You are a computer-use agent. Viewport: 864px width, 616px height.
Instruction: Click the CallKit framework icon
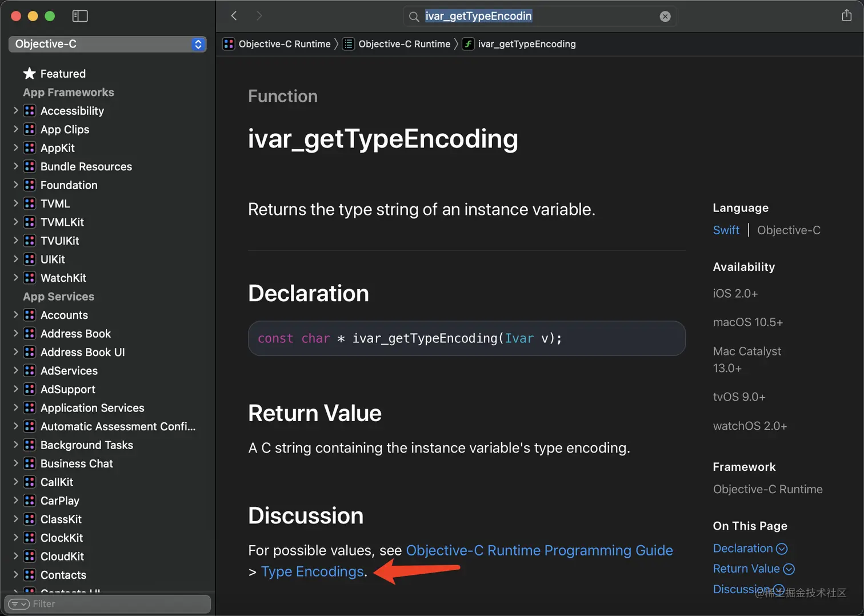tap(30, 482)
